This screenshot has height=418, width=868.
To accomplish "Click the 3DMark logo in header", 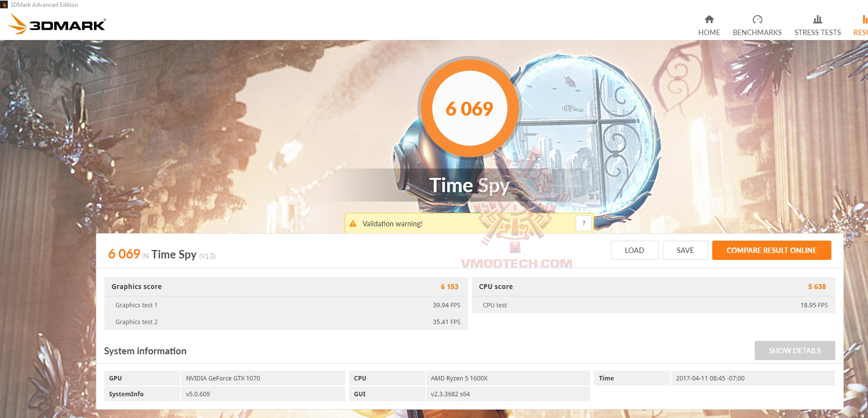I will (57, 24).
